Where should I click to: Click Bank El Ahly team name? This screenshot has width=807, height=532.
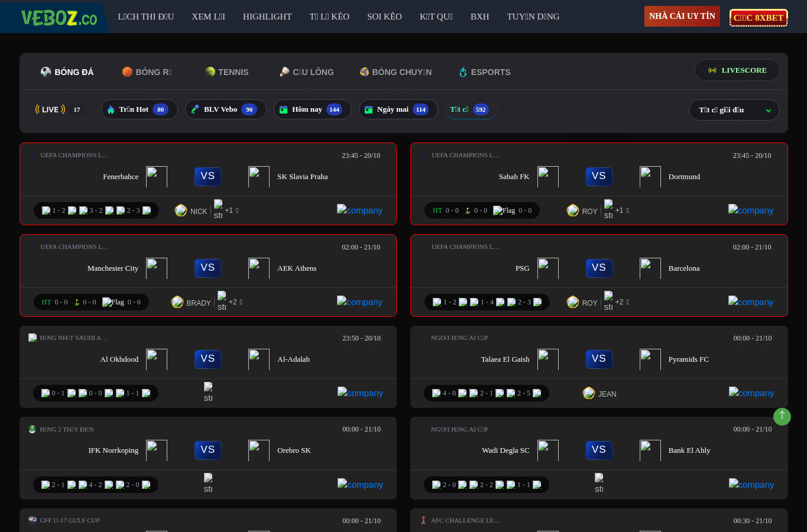[689, 450]
